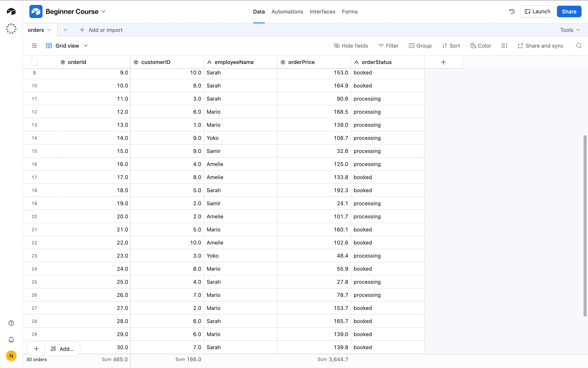Select the Samir cell in row 19
Viewport: 588px width, 368px height.
pyautogui.click(x=241, y=203)
